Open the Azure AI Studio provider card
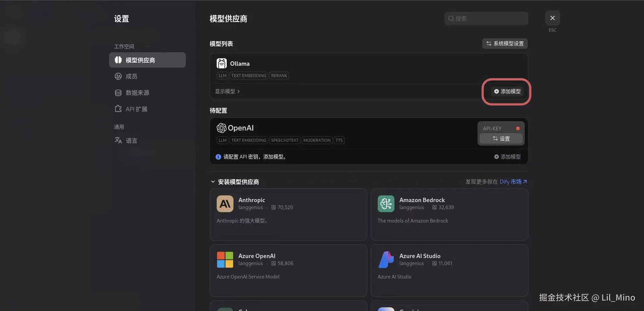 click(449, 270)
